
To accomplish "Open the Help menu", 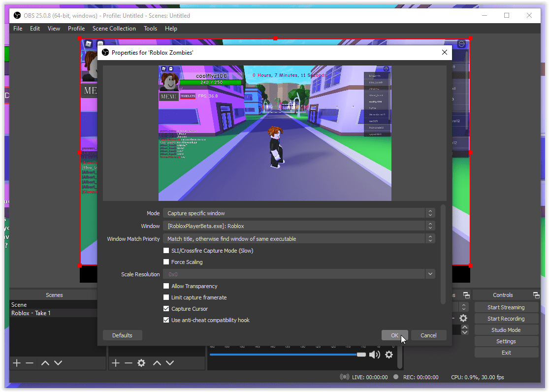I will click(x=171, y=29).
